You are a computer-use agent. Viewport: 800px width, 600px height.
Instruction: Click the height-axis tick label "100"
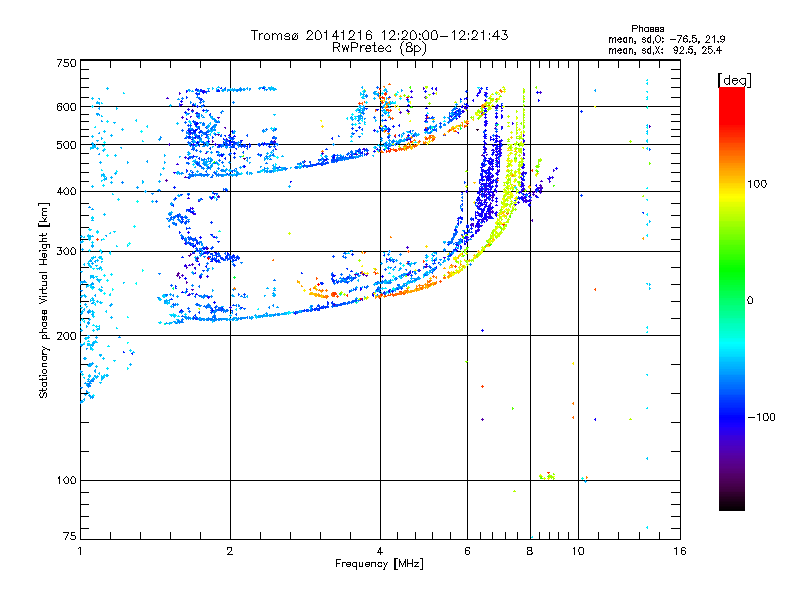point(66,480)
